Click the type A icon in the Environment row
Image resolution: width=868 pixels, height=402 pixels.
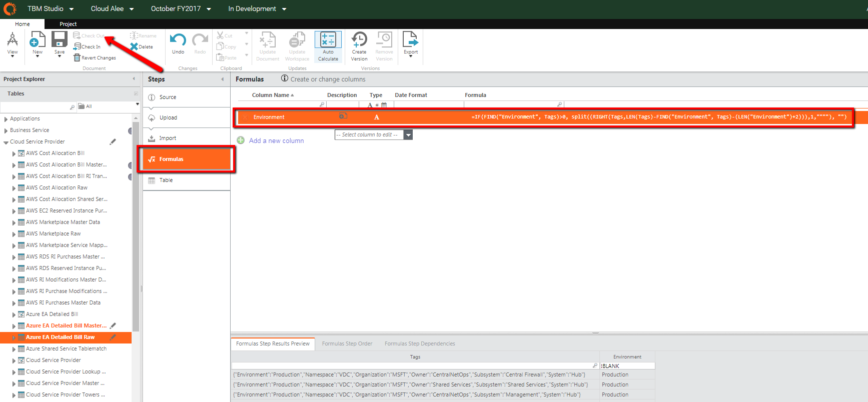377,117
